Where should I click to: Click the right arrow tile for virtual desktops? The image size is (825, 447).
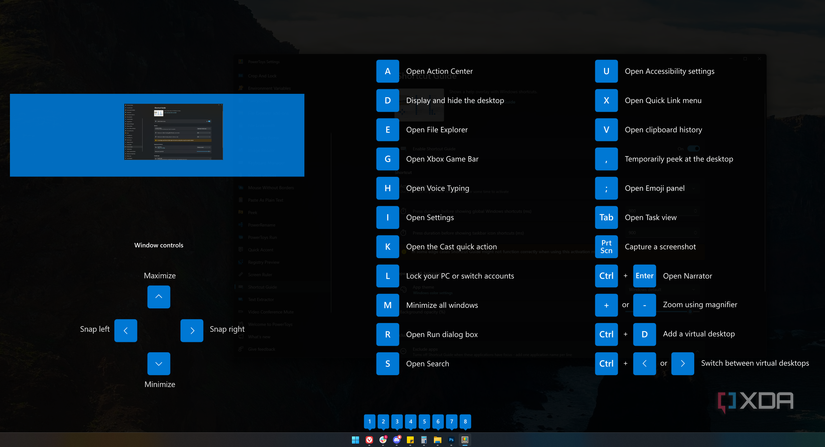[x=682, y=363]
